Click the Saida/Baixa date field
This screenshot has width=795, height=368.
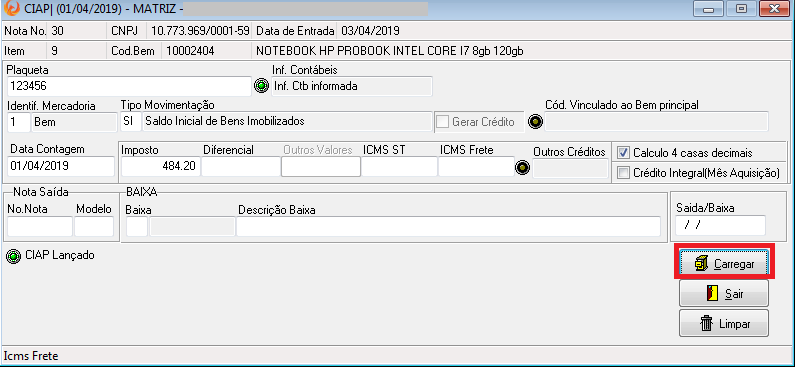(720, 226)
